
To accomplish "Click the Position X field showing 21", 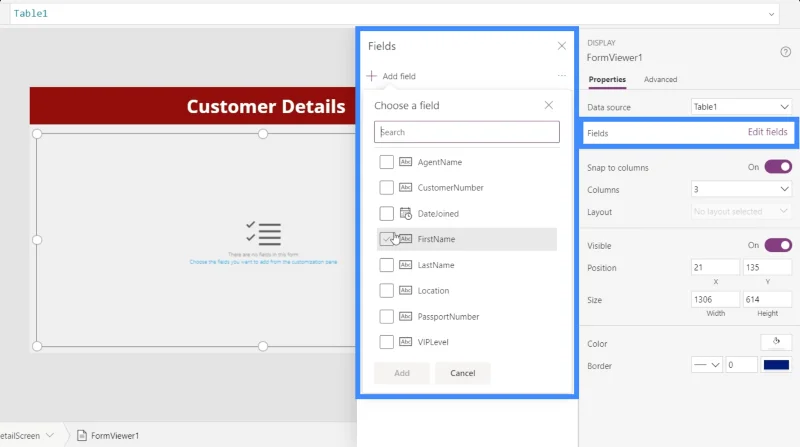I will 715,267.
